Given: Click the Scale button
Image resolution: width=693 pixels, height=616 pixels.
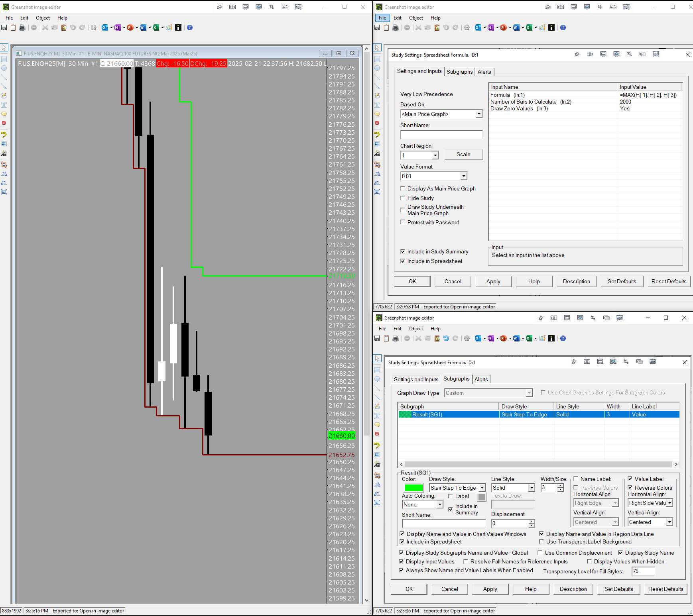Looking at the screenshot, I should pos(463,155).
